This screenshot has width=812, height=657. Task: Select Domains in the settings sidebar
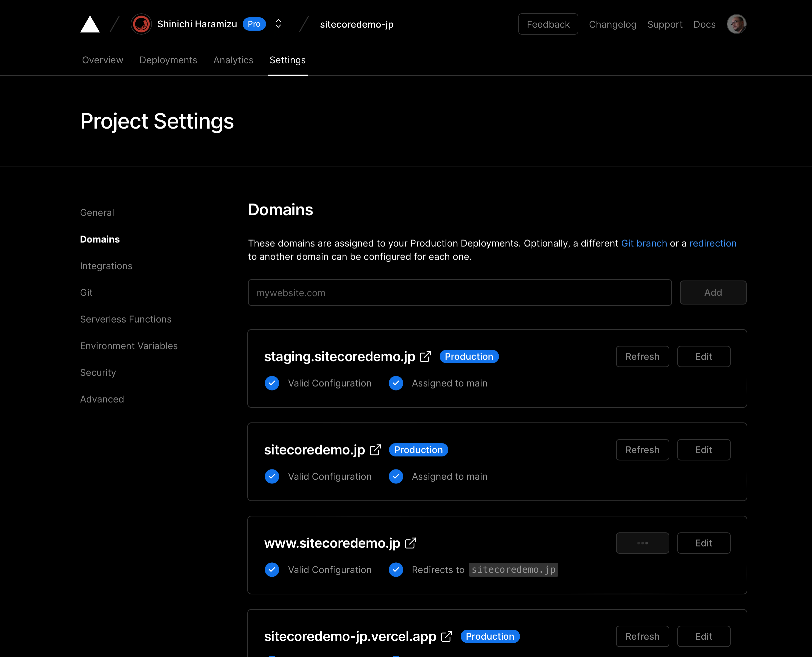click(100, 239)
